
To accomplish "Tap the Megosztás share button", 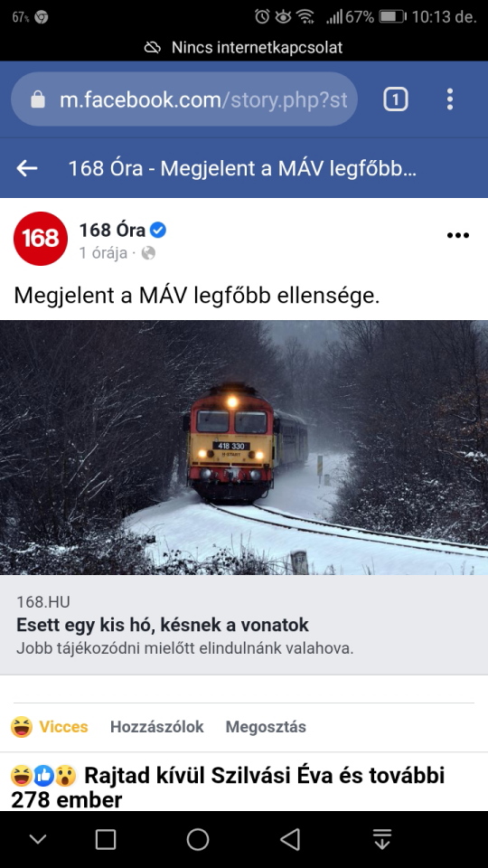I will point(266,727).
